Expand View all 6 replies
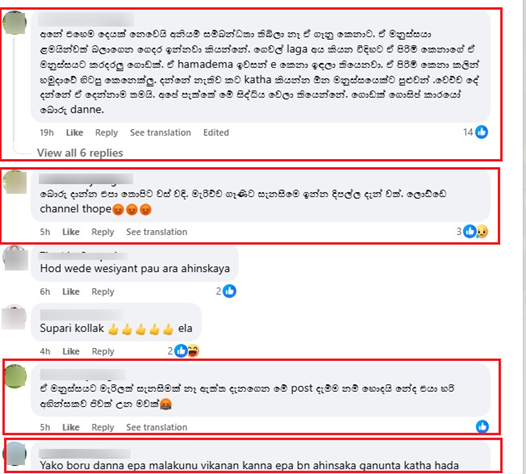 80,153
